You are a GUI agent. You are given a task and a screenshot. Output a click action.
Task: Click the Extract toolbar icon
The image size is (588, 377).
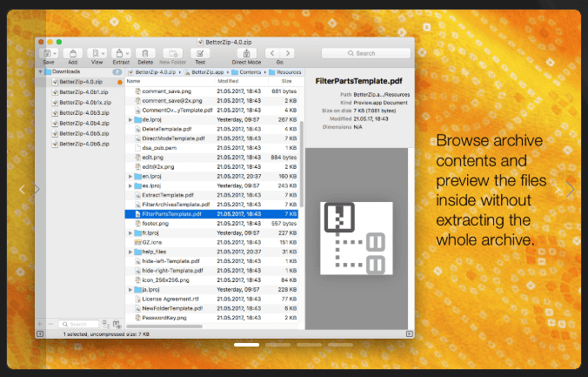point(119,53)
